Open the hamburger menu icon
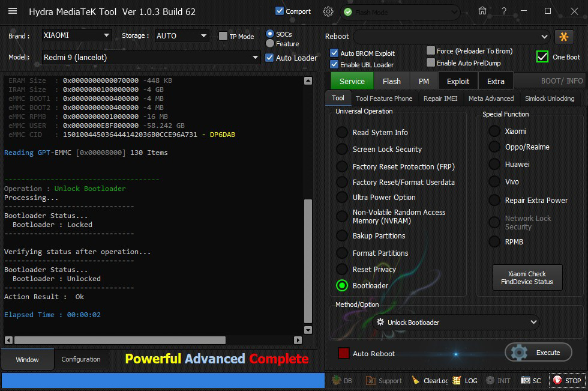This screenshot has height=391, width=588. tap(12, 11)
